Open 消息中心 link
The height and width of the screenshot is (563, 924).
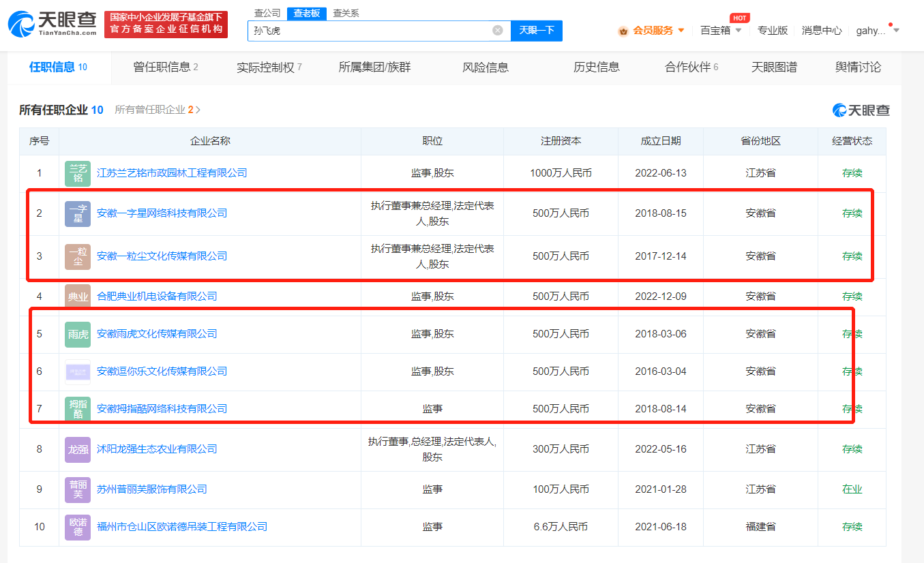coord(821,31)
